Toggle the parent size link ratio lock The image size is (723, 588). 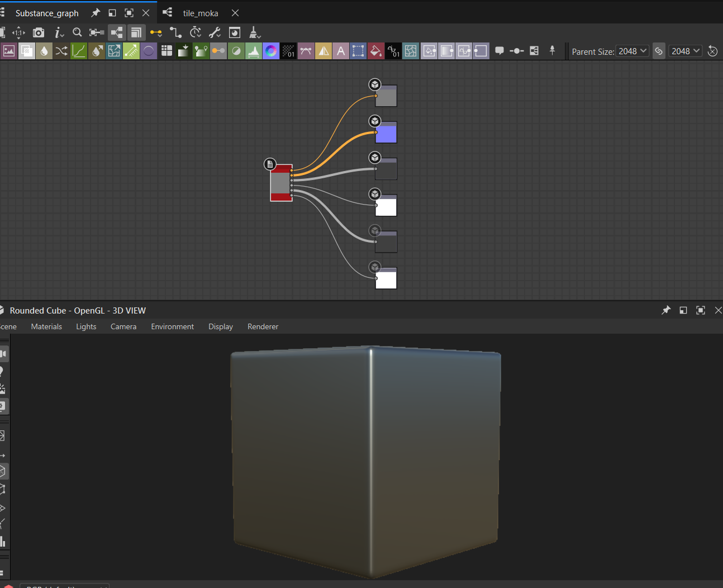[659, 51]
